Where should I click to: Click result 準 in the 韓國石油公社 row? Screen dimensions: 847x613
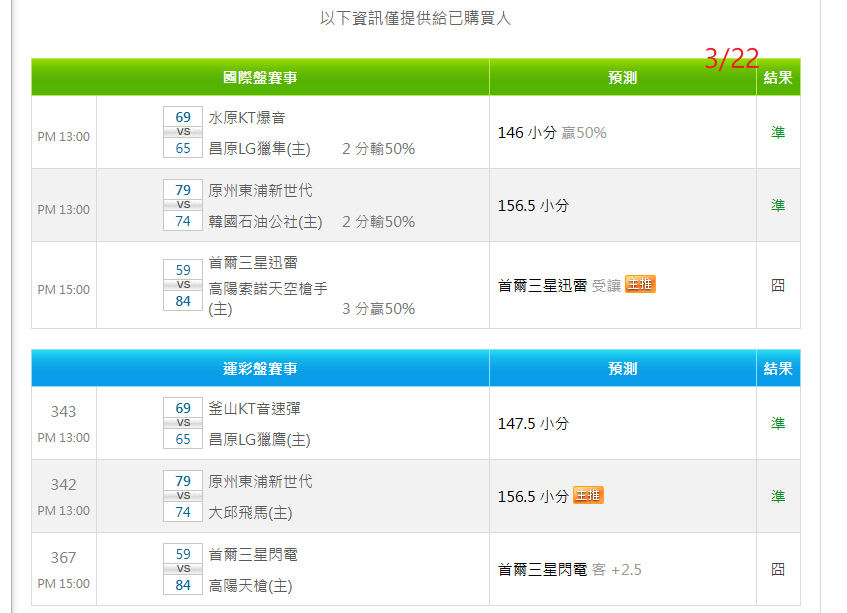778,205
